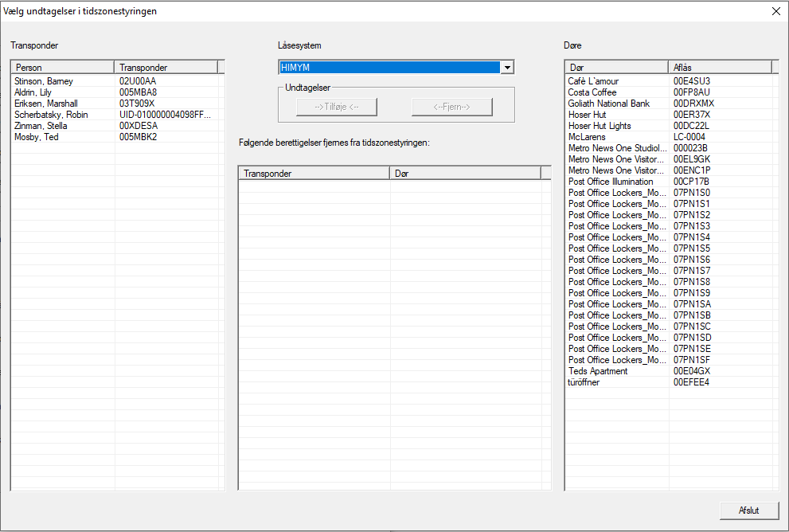
Task: Choose the McLarens door entry
Action: (588, 137)
